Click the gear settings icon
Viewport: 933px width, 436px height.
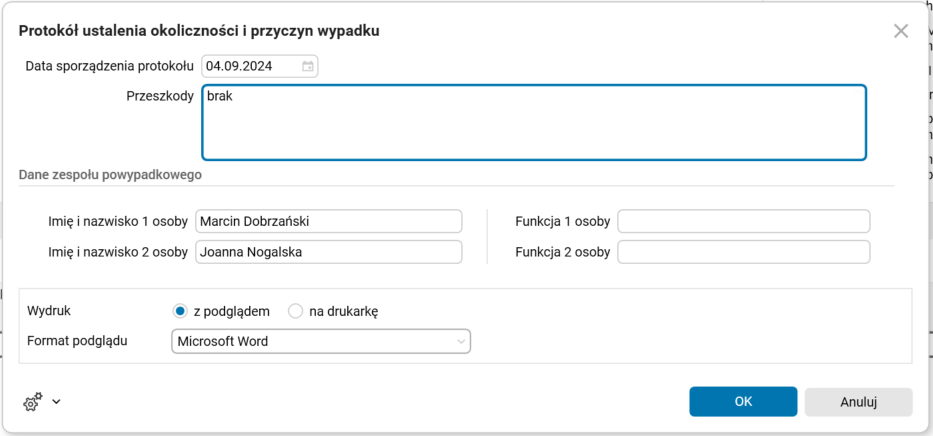pos(33,402)
